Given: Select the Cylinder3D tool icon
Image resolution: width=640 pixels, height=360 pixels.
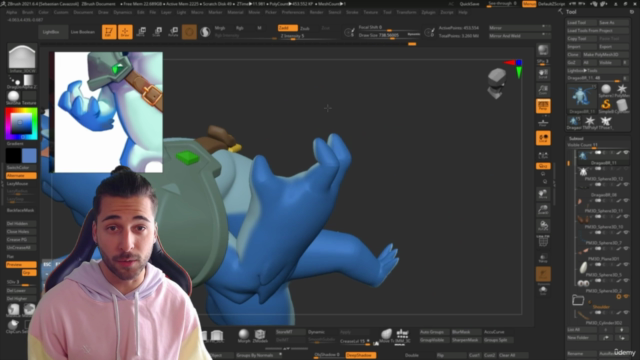Looking at the screenshot, I should (x=622, y=106).
